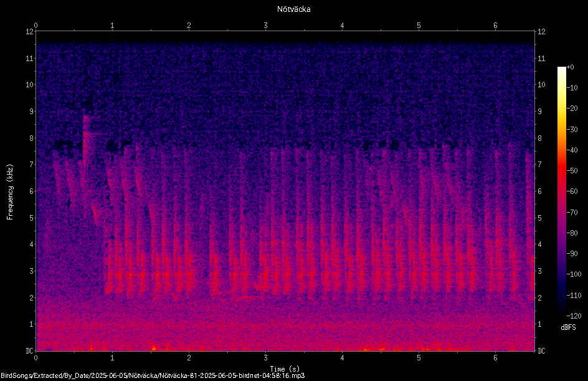588x381 pixels.
Task: Click the -120 value on color scale
Action: pyautogui.click(x=574, y=316)
